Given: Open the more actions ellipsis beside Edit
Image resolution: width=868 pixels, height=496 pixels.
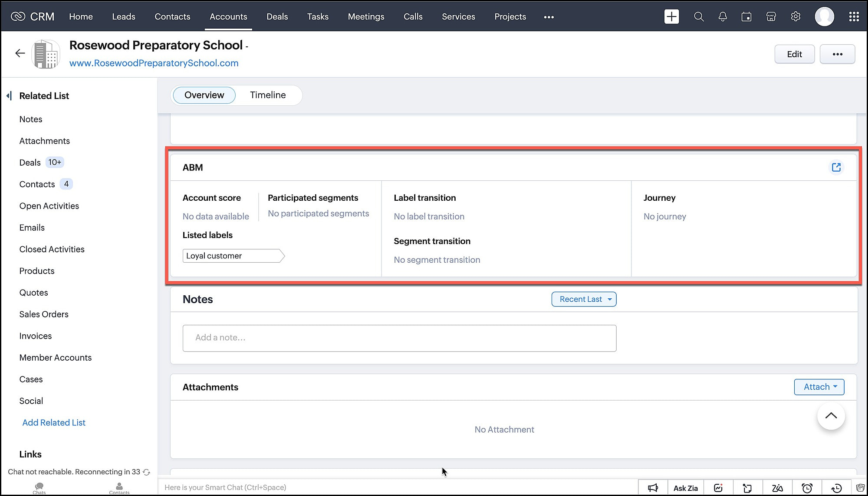Looking at the screenshot, I should tap(837, 54).
